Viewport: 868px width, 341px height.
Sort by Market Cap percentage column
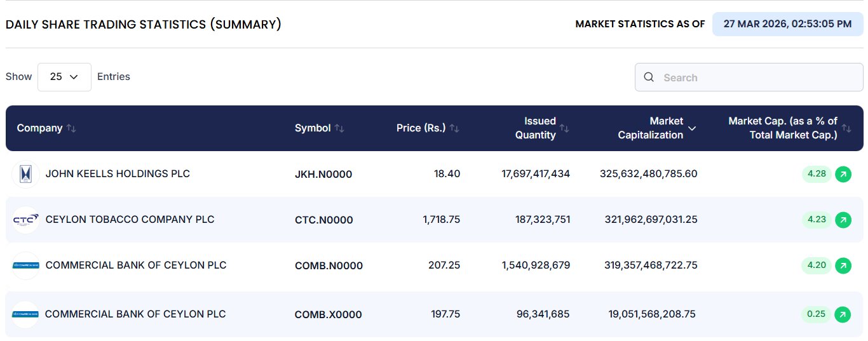[x=847, y=128]
